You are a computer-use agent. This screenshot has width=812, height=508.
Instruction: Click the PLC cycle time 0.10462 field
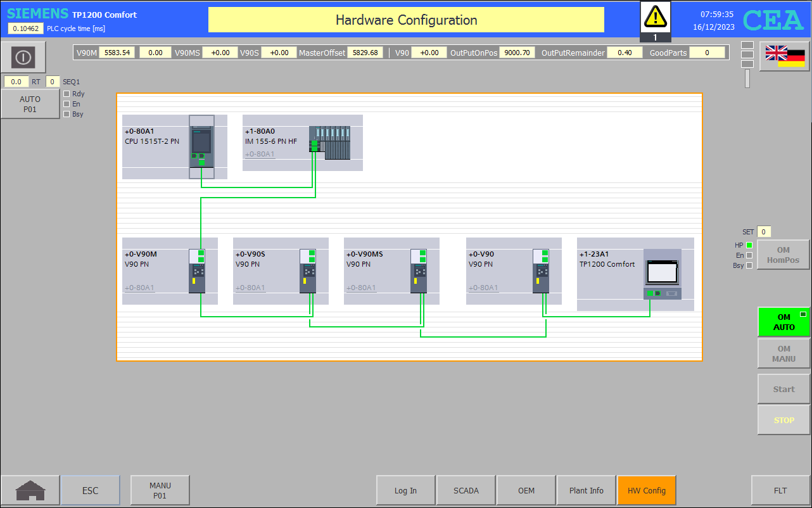click(26, 29)
